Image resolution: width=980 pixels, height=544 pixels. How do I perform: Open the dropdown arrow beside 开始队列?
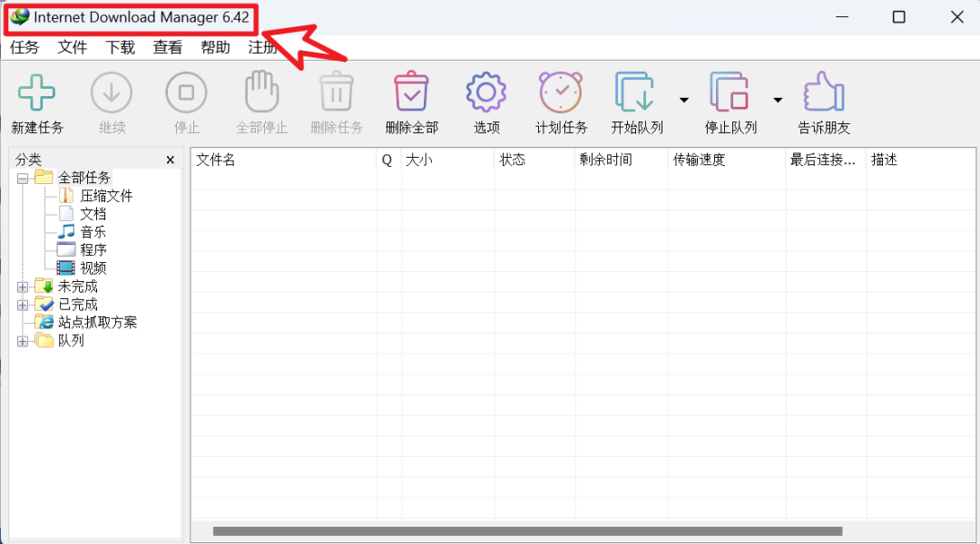[684, 100]
